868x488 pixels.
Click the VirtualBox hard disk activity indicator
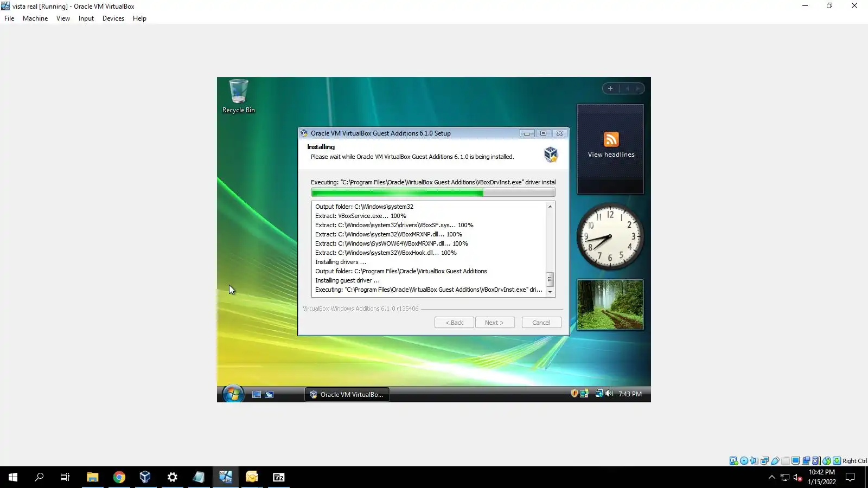pos(733,461)
